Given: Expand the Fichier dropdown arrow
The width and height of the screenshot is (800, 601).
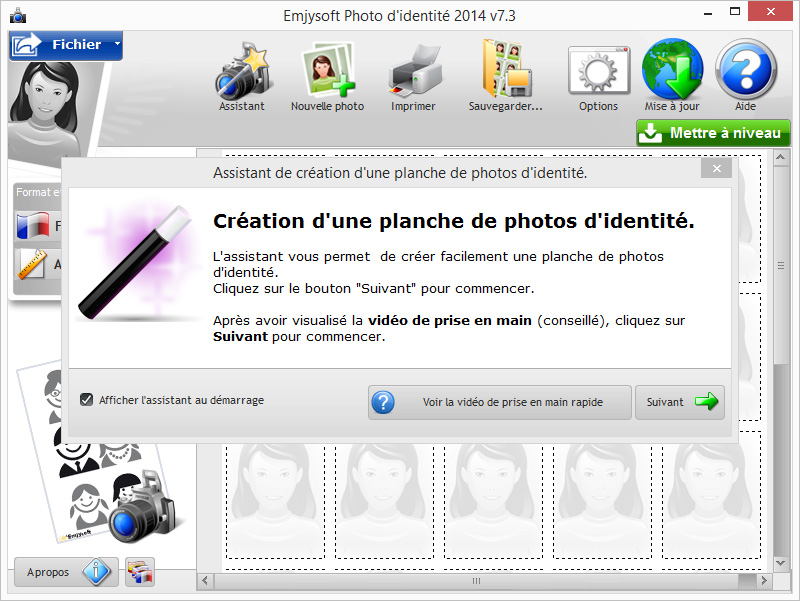Looking at the screenshot, I should click(x=116, y=44).
